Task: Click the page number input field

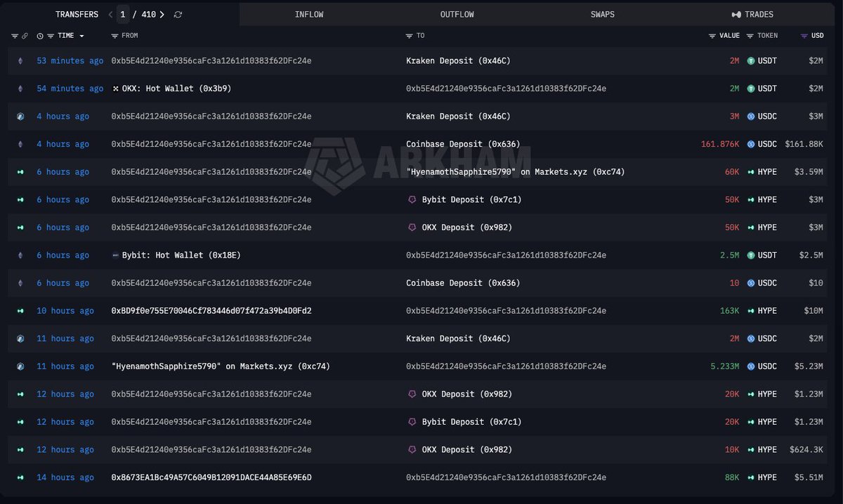Action: [x=124, y=14]
